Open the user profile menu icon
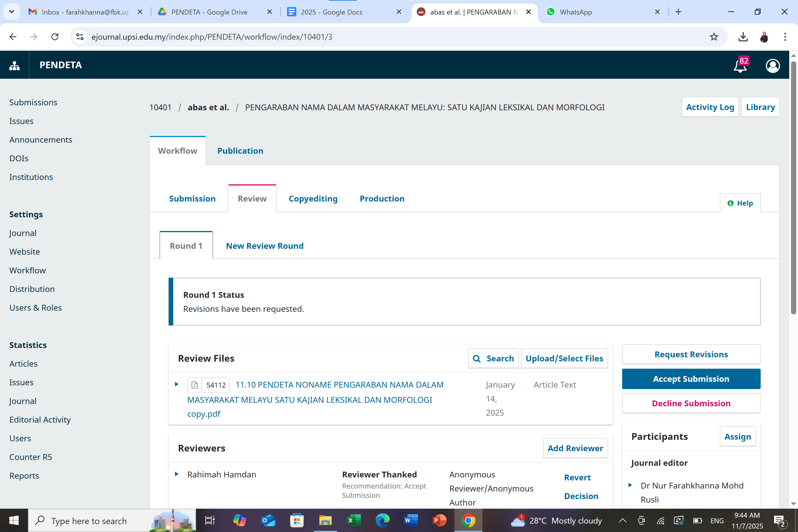 (x=773, y=66)
